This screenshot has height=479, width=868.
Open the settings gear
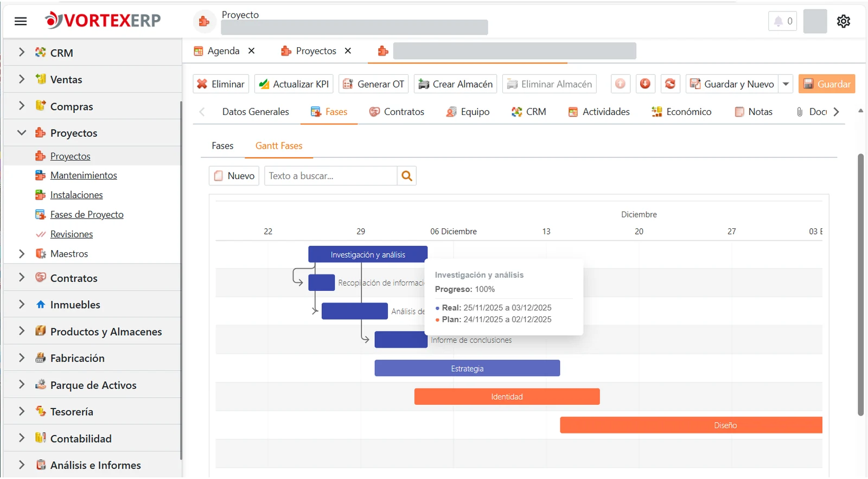[843, 21]
